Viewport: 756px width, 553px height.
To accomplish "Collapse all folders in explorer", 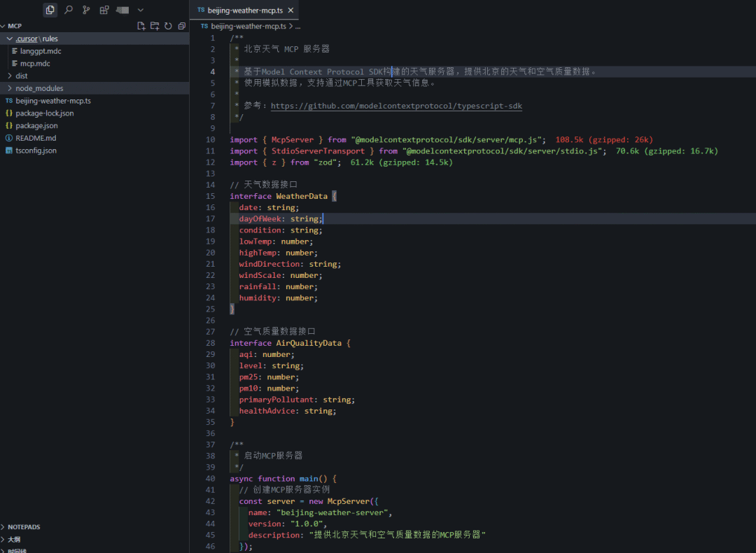I will [x=182, y=26].
